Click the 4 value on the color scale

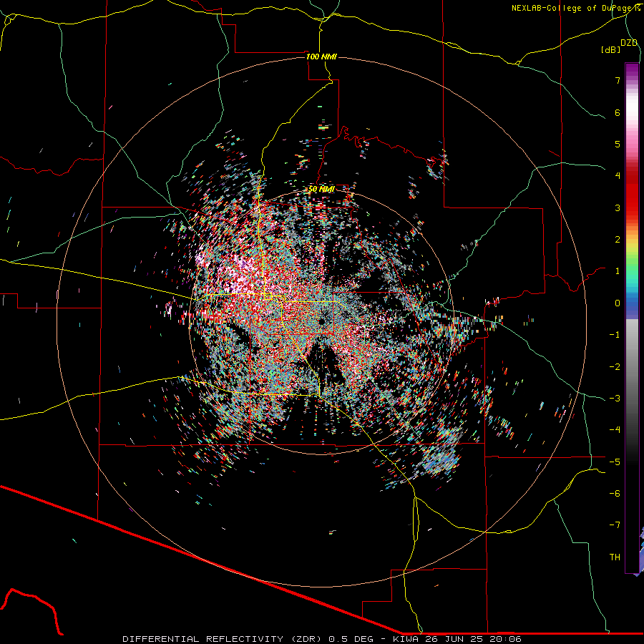[618, 176]
